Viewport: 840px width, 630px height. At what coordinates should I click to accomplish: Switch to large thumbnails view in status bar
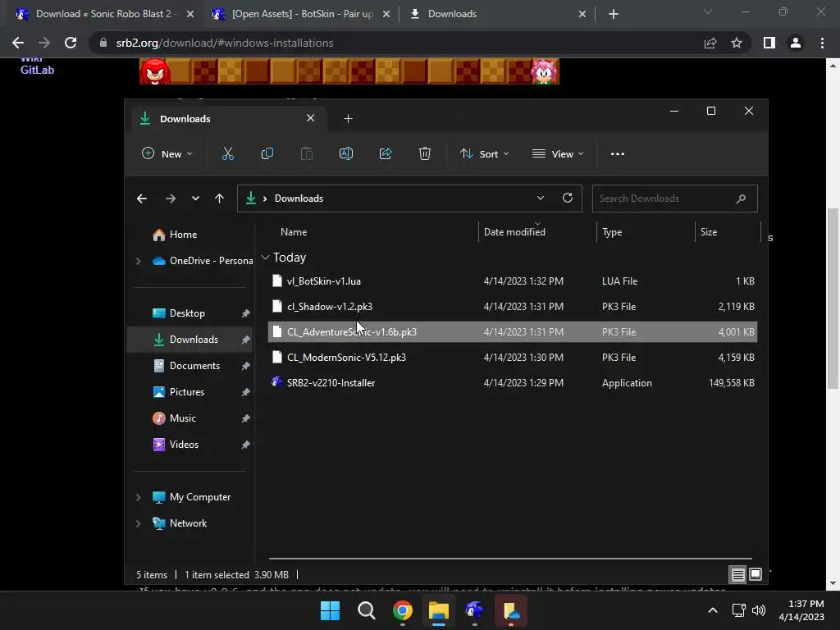coord(756,575)
